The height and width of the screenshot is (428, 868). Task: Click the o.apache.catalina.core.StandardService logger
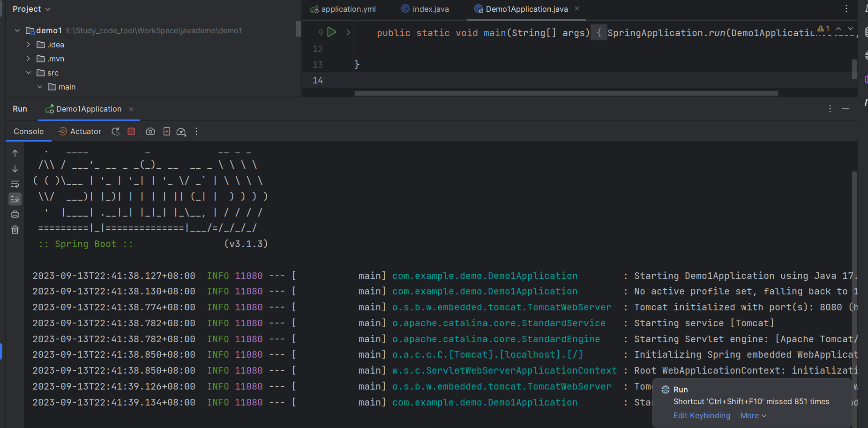[x=499, y=323]
